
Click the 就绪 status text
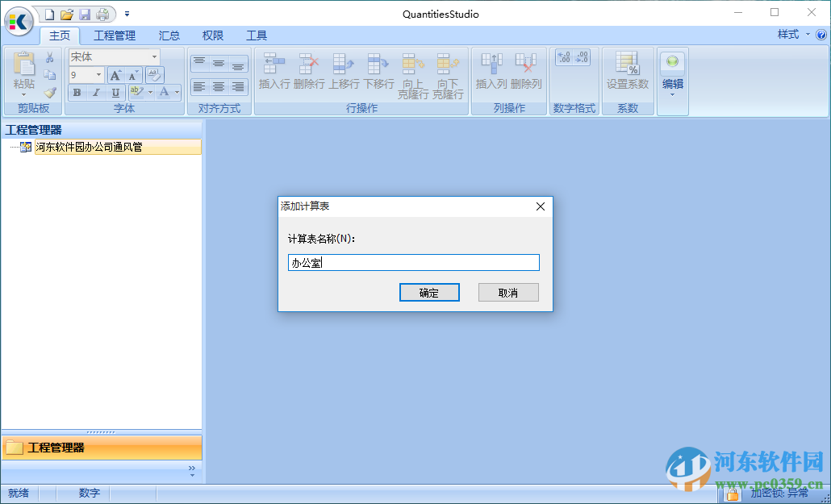click(x=19, y=494)
